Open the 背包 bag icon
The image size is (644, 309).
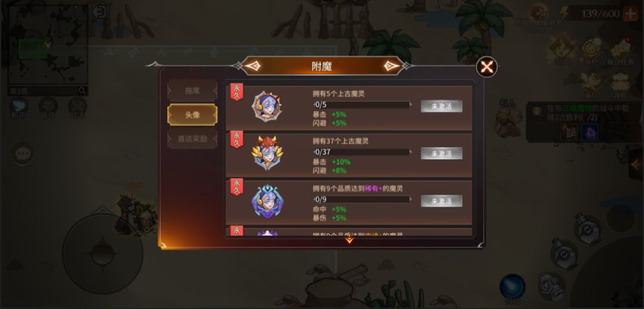pos(620,85)
